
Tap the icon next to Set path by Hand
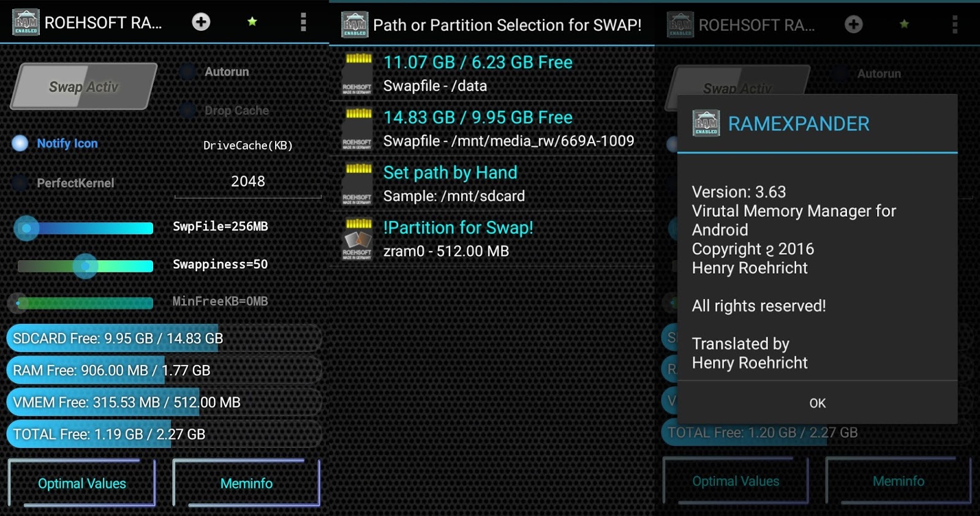(x=358, y=184)
